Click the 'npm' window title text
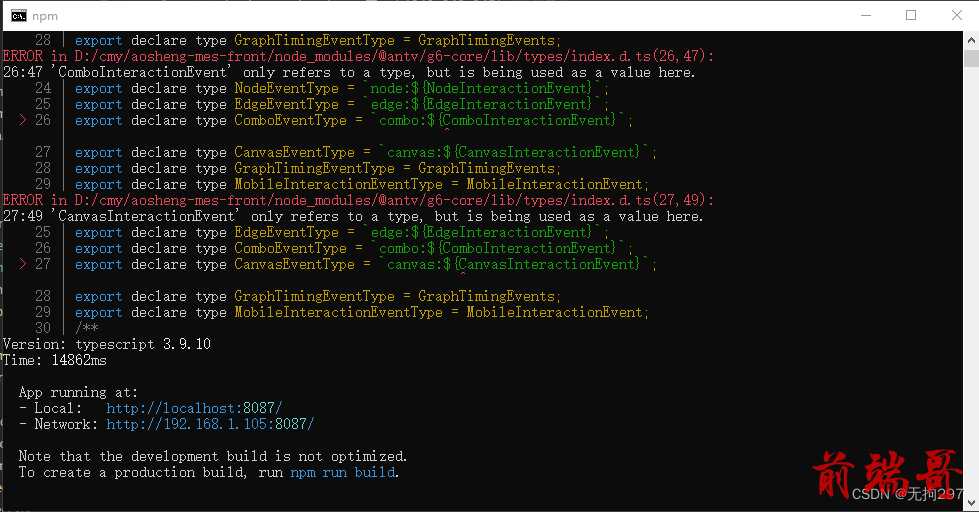The width and height of the screenshot is (979, 512). pos(45,16)
